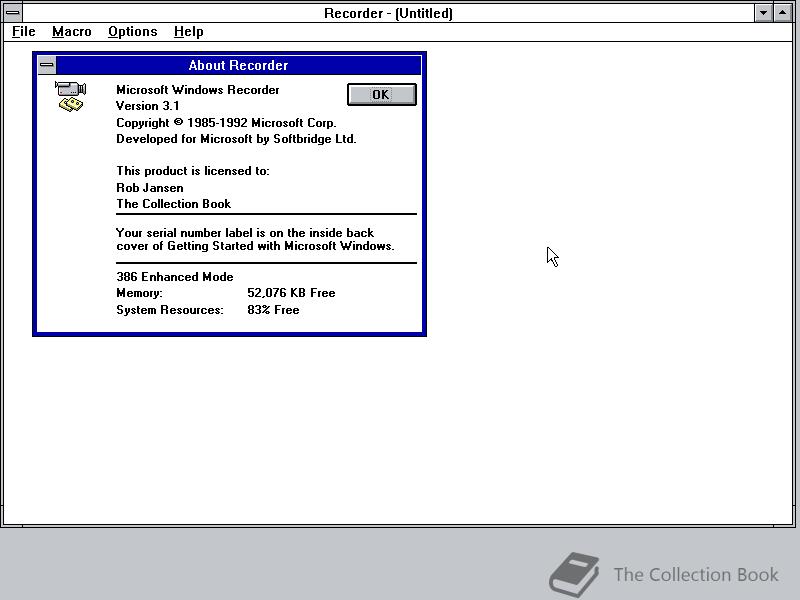Image resolution: width=800 pixels, height=600 pixels.
Task: Select the "Version 3.1" text
Action: (x=147, y=106)
